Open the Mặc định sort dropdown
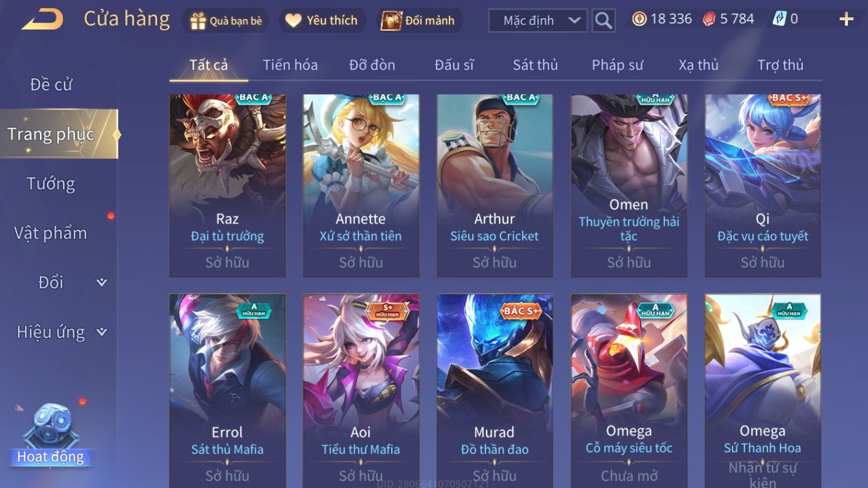The height and width of the screenshot is (488, 868). (x=538, y=21)
